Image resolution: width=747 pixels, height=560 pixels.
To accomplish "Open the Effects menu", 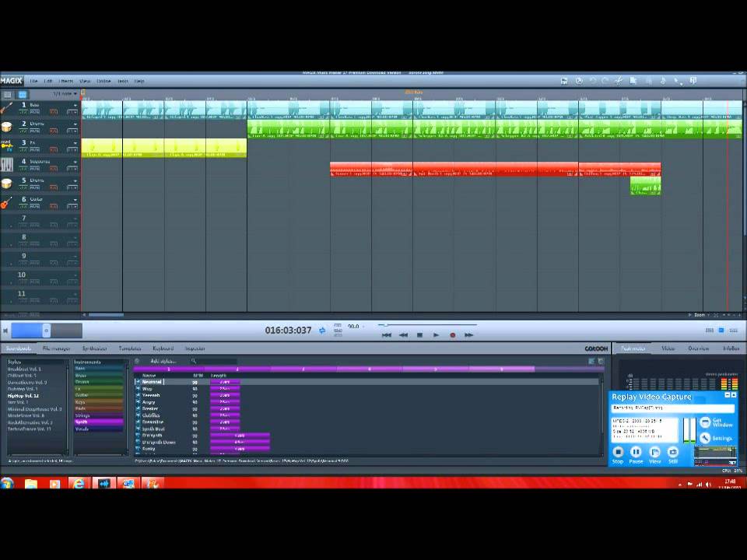I will coord(66,81).
